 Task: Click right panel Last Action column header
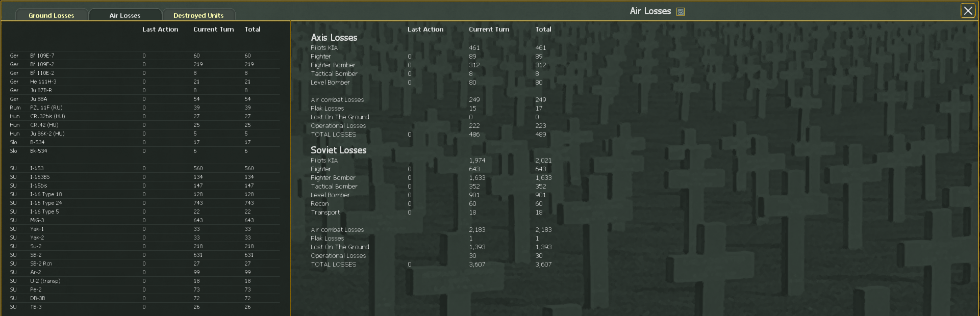pyautogui.click(x=425, y=30)
